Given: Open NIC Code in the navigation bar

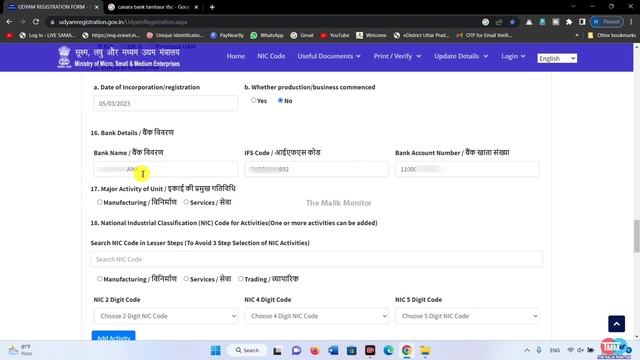Looking at the screenshot, I should click(271, 56).
